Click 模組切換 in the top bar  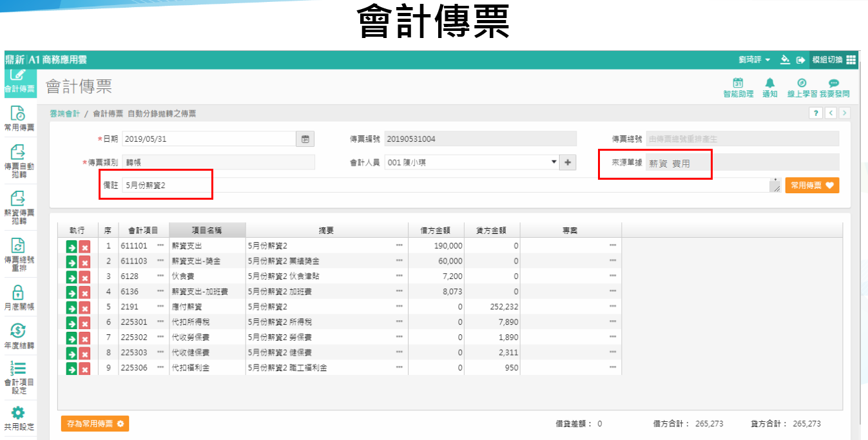[834, 60]
